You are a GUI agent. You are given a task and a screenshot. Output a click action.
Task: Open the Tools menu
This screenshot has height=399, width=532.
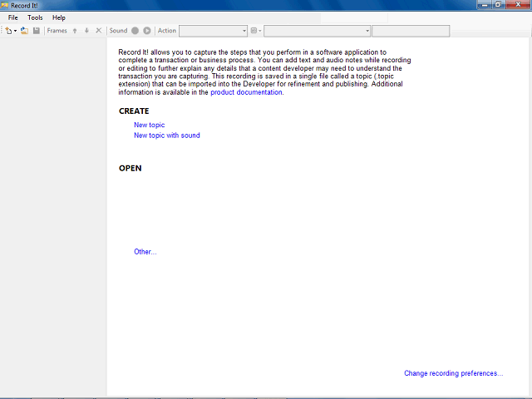(35, 17)
